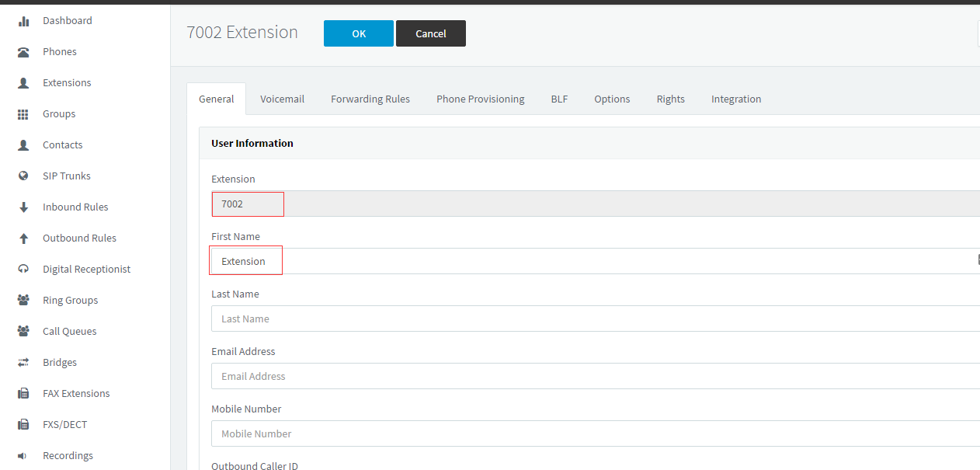The width and height of the screenshot is (980, 470).
Task: Open the Integration tab
Action: pyautogui.click(x=736, y=99)
